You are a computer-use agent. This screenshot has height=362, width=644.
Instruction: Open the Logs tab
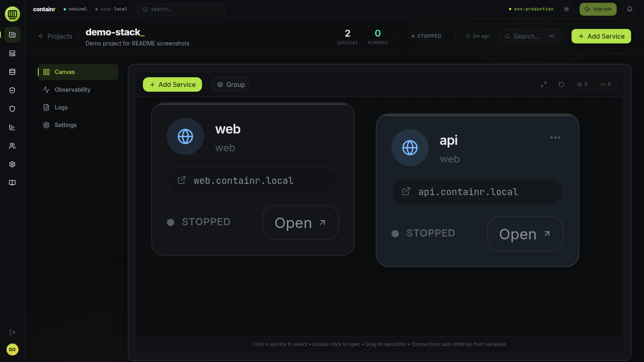[x=78, y=107]
